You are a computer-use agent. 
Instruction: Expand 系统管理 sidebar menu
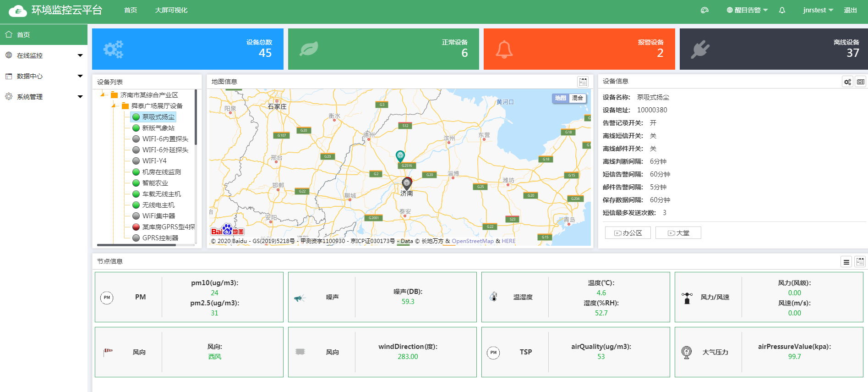44,97
